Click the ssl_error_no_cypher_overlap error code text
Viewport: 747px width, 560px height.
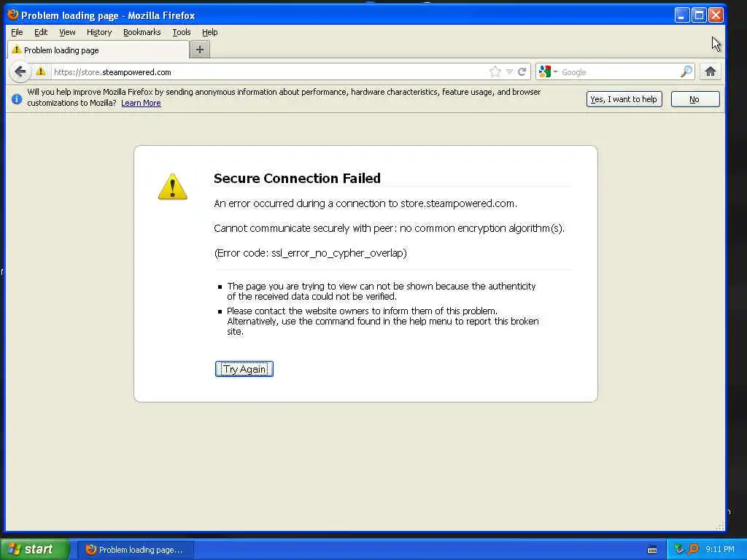coord(338,253)
